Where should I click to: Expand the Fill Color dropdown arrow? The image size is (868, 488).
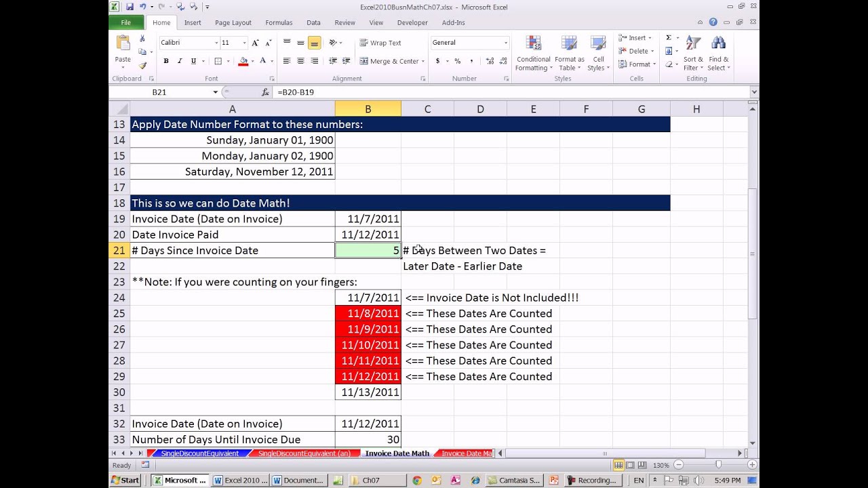[253, 61]
